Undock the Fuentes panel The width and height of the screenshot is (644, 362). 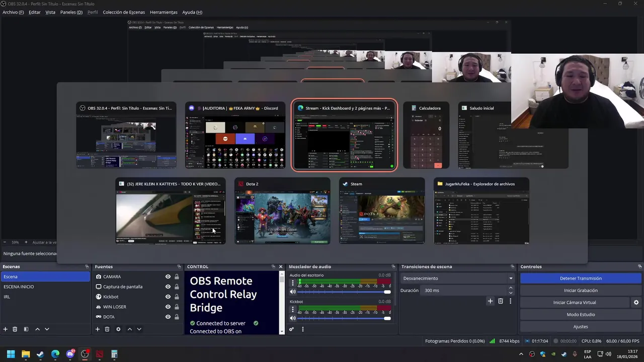[179, 266]
